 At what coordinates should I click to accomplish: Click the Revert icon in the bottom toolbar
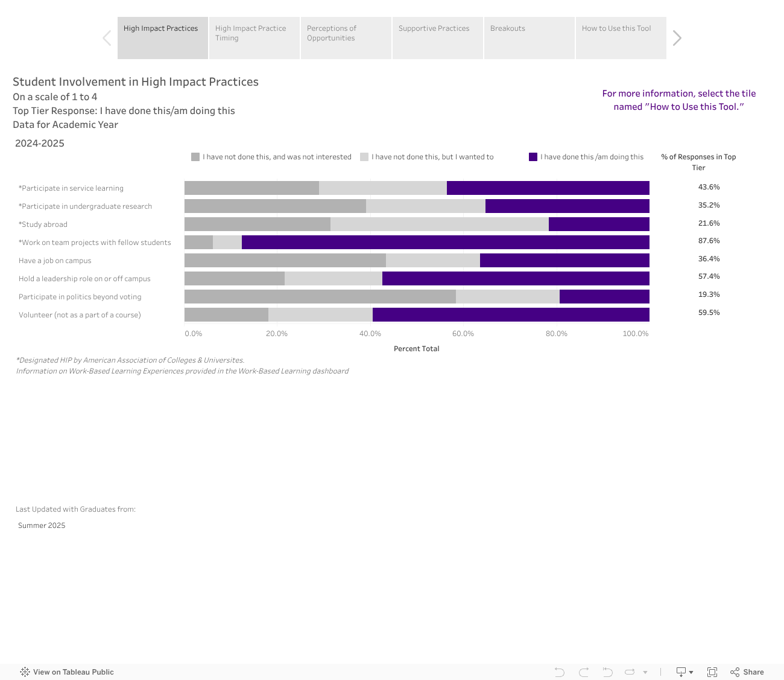click(607, 672)
